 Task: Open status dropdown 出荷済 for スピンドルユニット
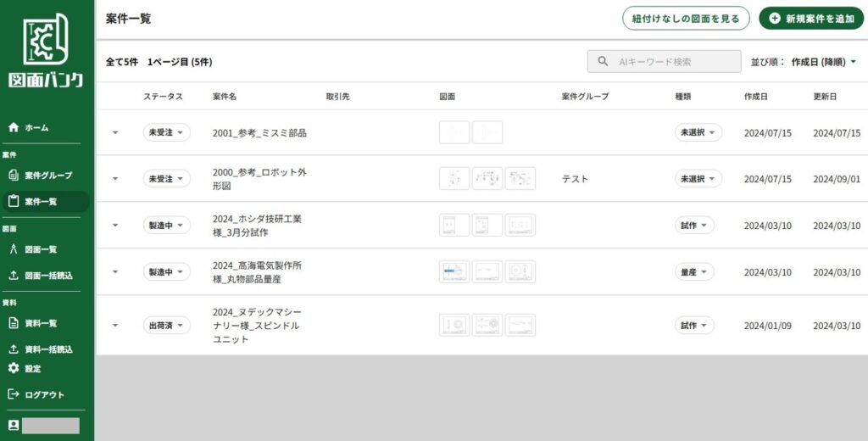click(x=166, y=326)
